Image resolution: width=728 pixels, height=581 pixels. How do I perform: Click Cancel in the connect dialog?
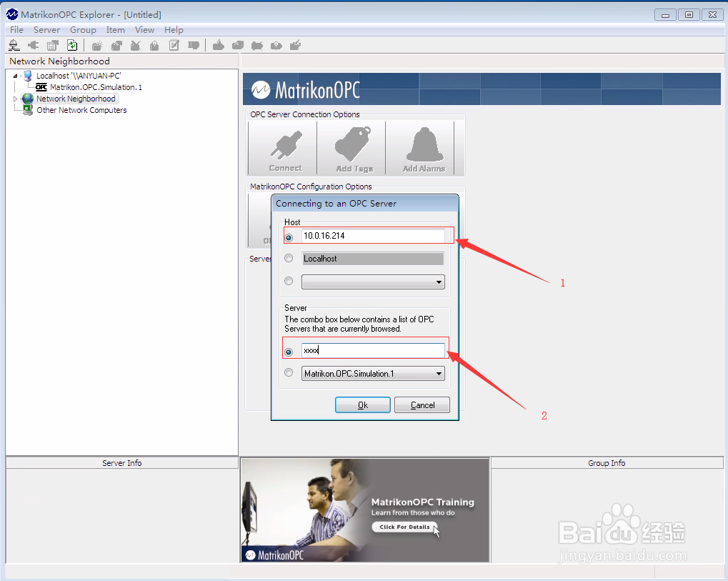[422, 405]
